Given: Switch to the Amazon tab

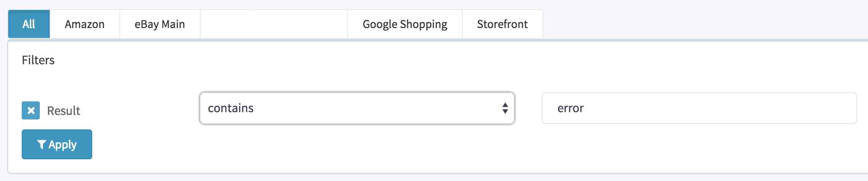Looking at the screenshot, I should coord(85,24).
